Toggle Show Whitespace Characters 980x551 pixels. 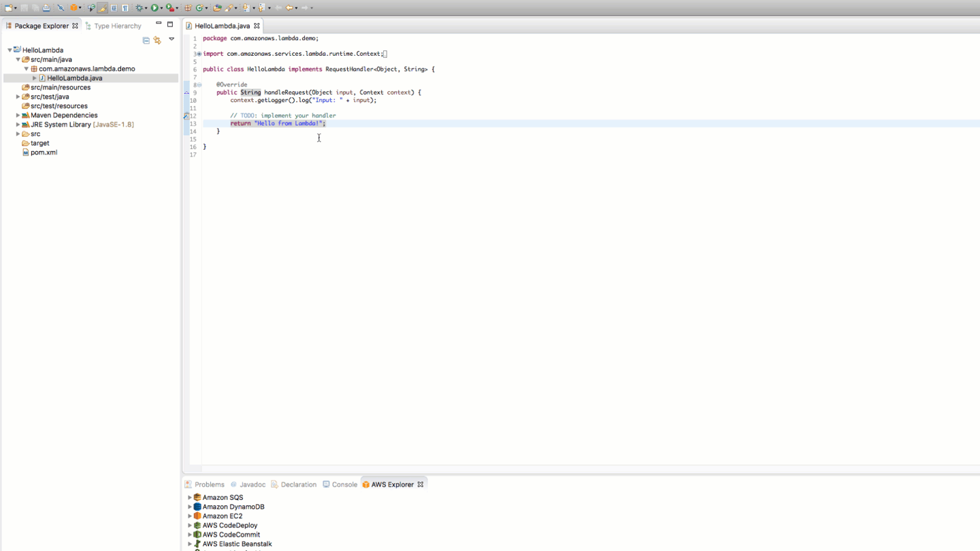click(125, 7)
